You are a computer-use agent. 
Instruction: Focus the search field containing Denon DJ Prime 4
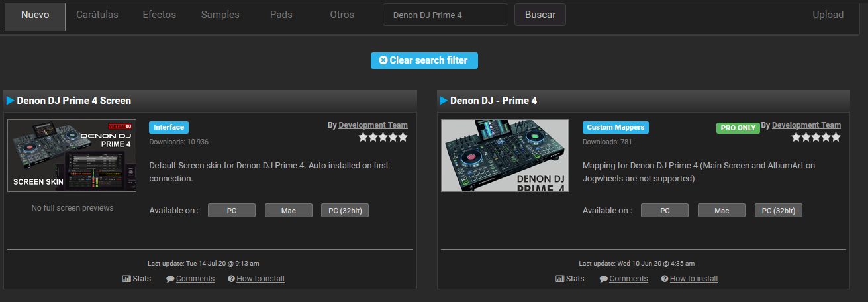coord(446,15)
